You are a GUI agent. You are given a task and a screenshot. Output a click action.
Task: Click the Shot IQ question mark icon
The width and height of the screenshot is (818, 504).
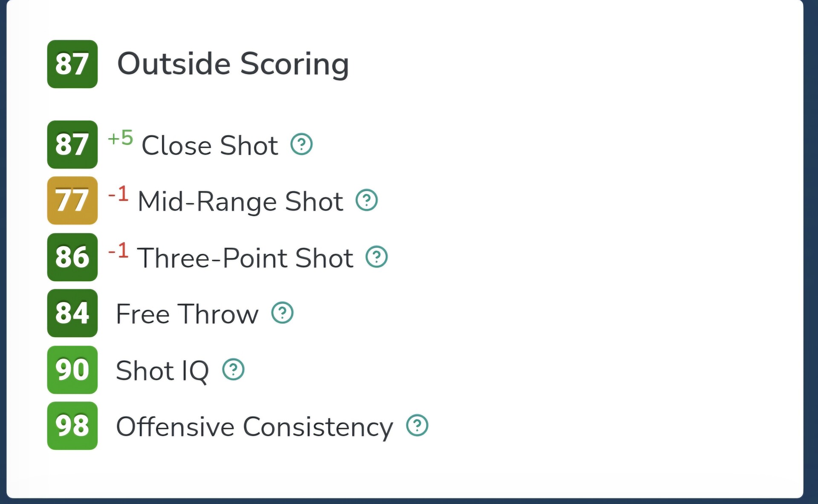233,369
